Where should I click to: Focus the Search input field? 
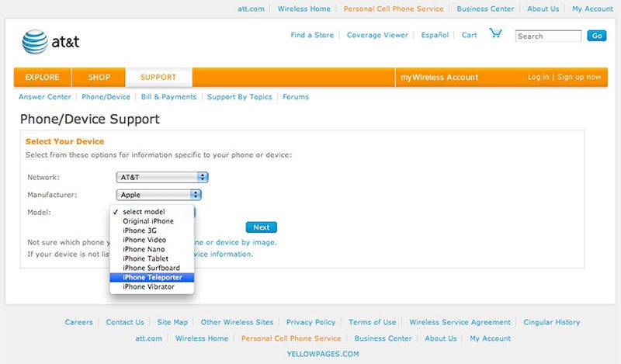(x=548, y=36)
